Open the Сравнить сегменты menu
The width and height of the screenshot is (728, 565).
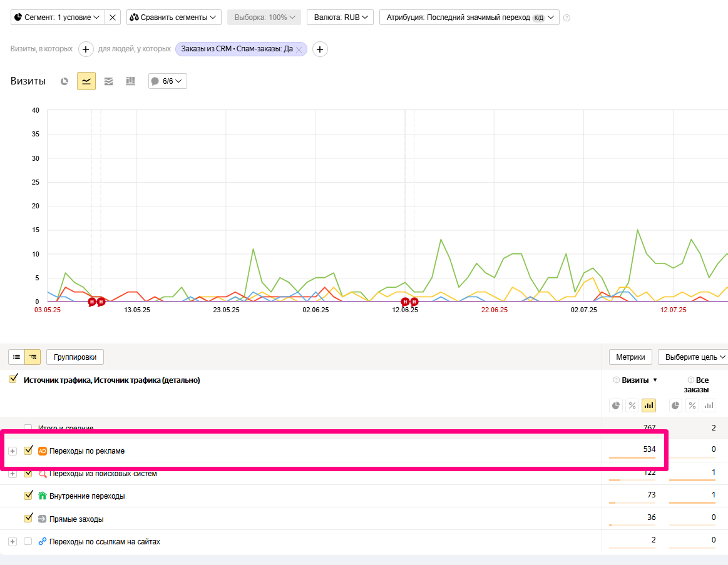pos(173,18)
